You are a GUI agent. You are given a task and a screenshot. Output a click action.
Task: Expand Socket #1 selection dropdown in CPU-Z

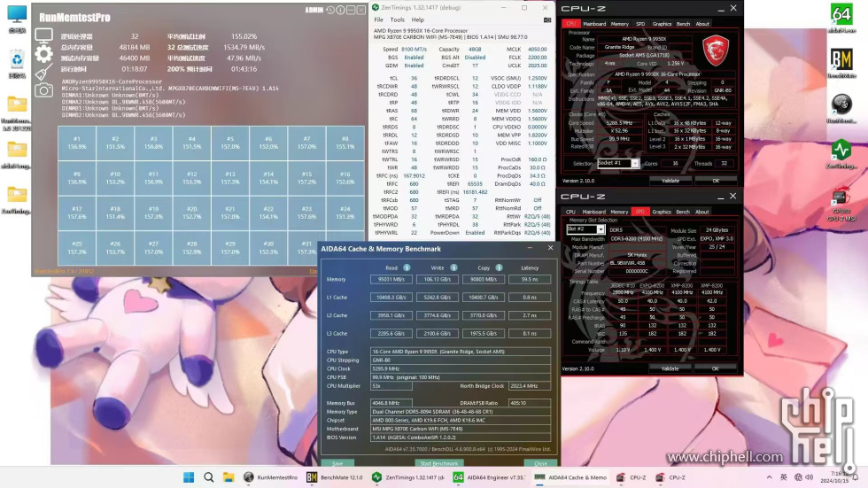coord(635,163)
